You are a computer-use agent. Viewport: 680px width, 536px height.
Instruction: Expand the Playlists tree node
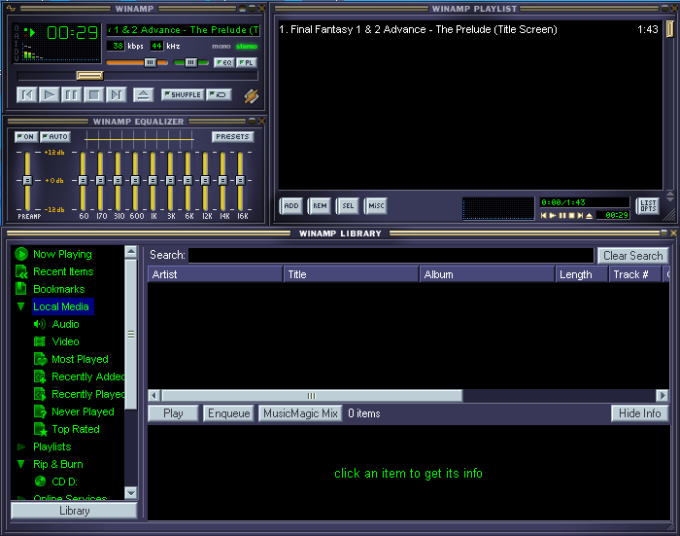21,447
